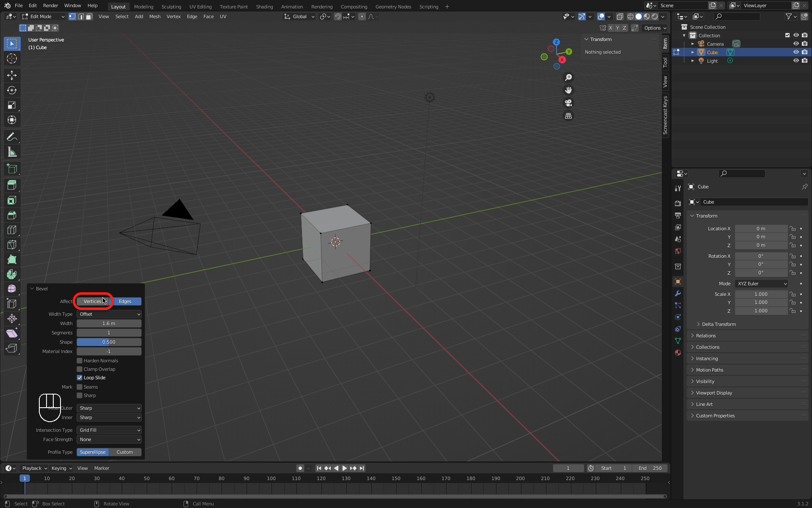This screenshot has width=812, height=508.
Task: Open the Material properties tab icon
Action: pyautogui.click(x=678, y=353)
